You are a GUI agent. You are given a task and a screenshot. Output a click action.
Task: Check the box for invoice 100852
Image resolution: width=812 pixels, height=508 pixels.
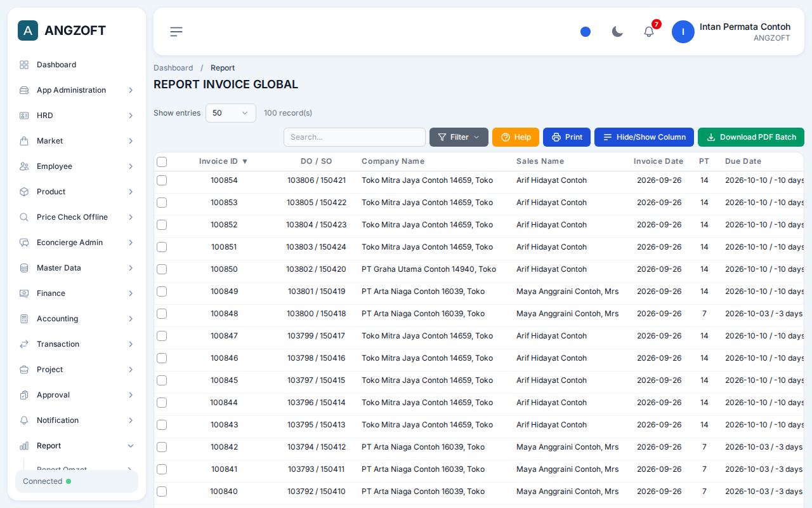162,225
